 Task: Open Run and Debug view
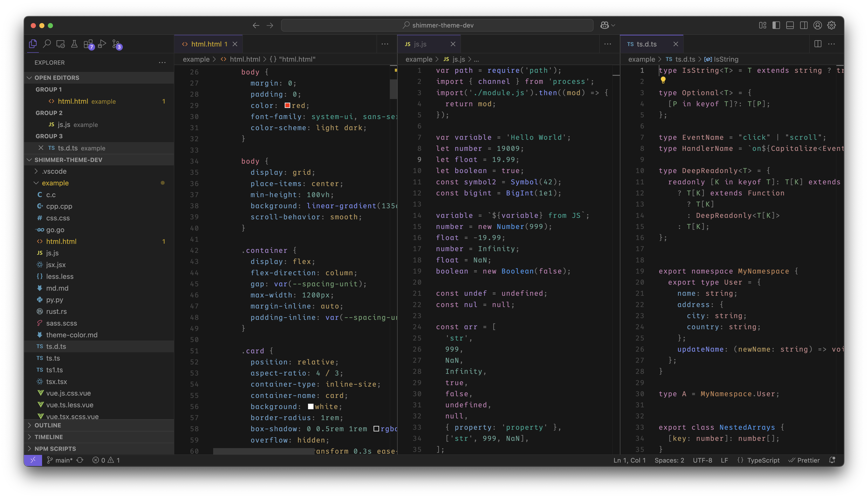102,44
